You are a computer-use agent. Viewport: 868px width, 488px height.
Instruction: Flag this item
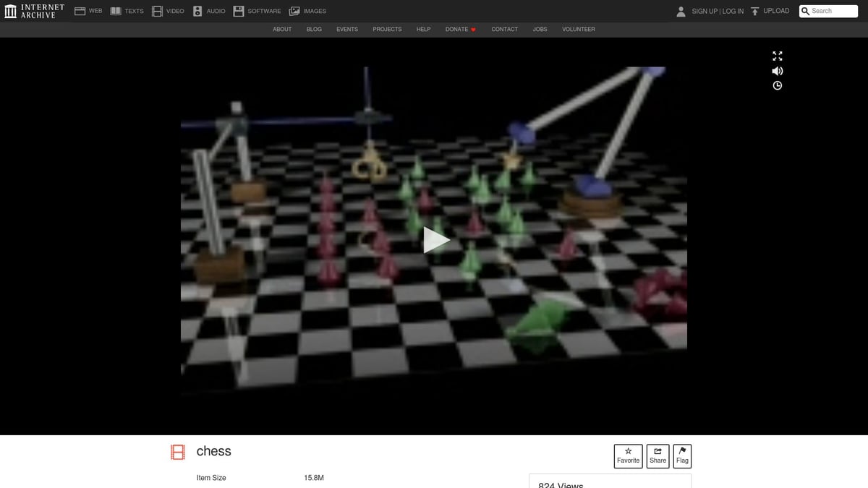tap(682, 455)
